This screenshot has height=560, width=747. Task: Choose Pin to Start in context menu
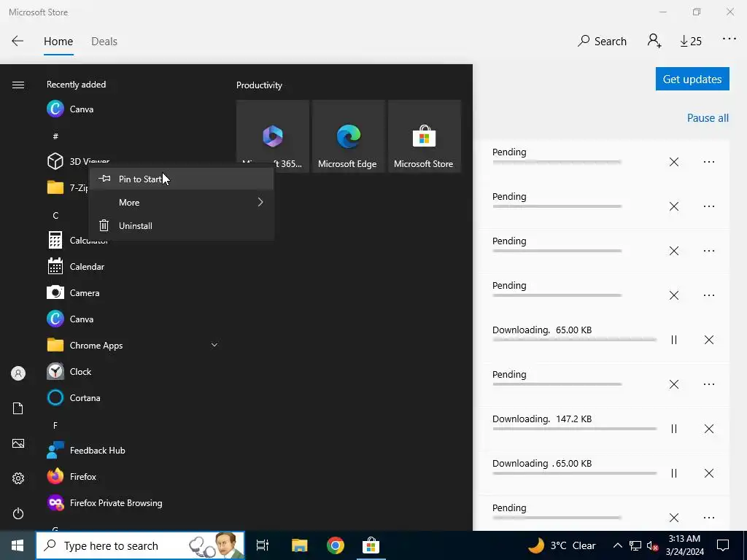point(181,179)
